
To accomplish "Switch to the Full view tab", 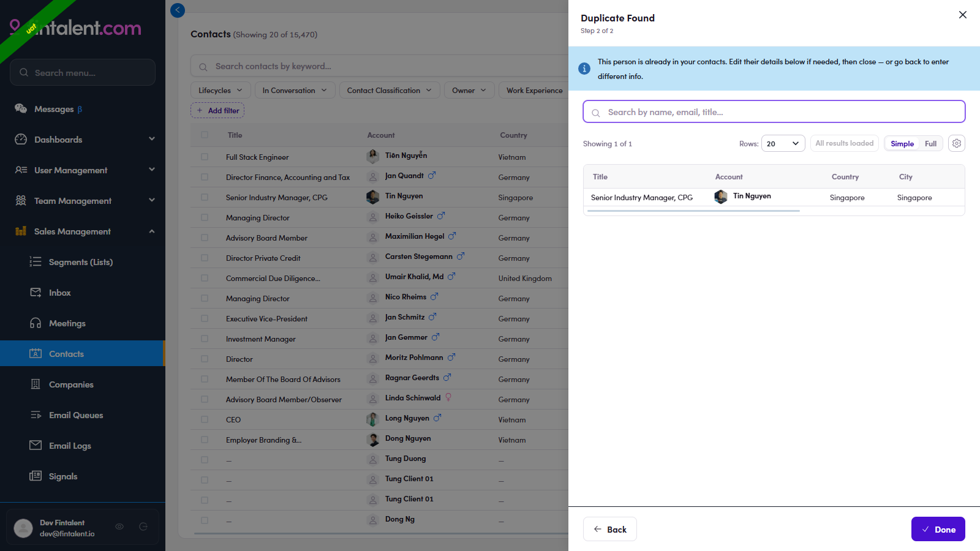I will tap(930, 143).
